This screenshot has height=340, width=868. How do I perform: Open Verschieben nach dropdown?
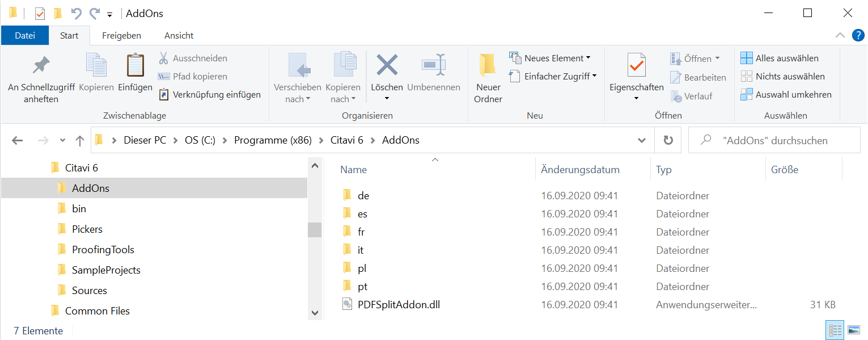click(x=298, y=79)
